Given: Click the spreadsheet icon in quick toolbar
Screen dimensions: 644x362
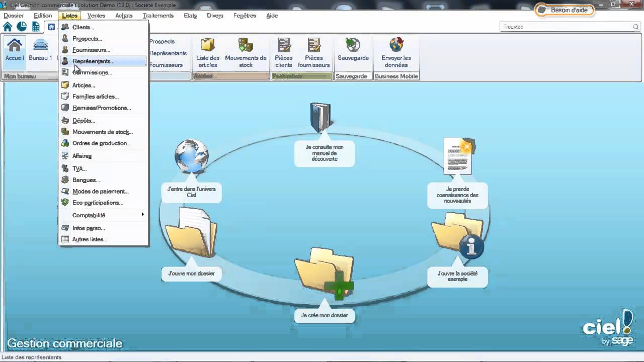Looking at the screenshot, I should coord(36,27).
